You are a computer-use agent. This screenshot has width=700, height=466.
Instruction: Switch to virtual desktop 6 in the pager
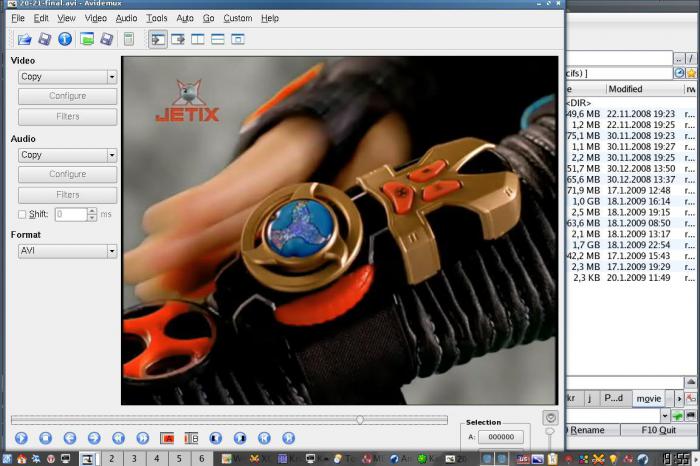pos(201,458)
